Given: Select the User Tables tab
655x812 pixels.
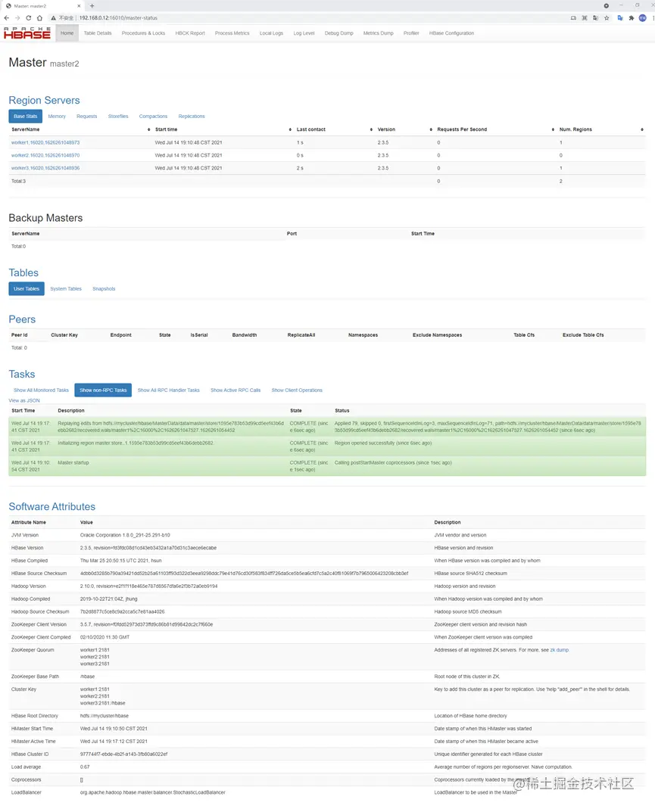Looking at the screenshot, I should point(27,289).
